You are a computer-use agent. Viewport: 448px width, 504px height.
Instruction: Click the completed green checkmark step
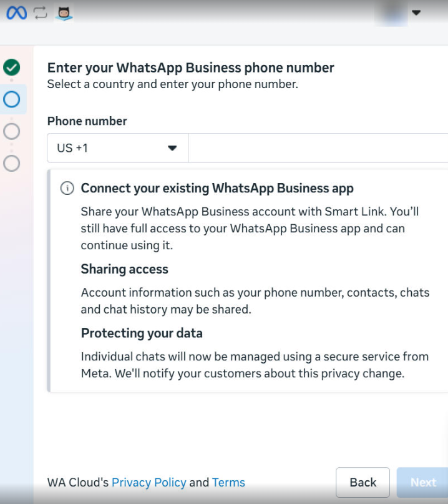click(x=12, y=67)
